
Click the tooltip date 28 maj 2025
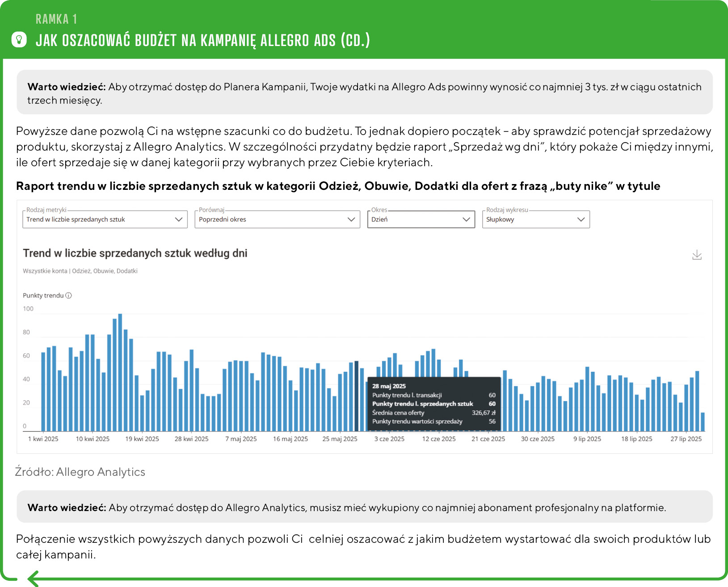[389, 386]
